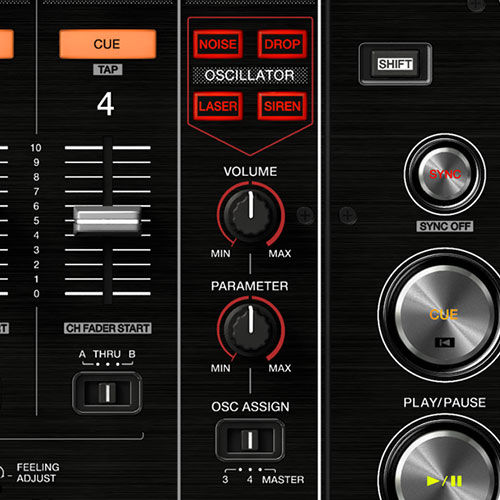Trigger the SIREN oscillator button
This screenshot has height=500, width=500.
click(x=282, y=106)
